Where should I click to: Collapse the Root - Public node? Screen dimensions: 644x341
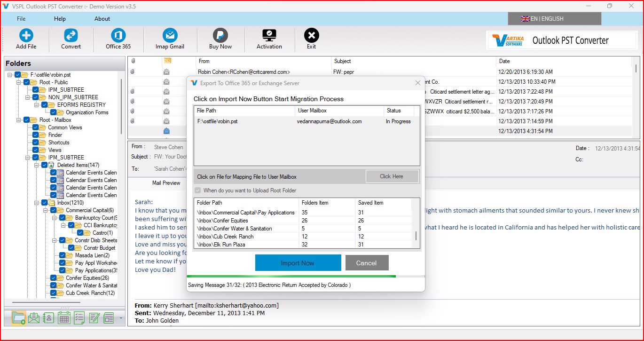pyautogui.click(x=19, y=82)
